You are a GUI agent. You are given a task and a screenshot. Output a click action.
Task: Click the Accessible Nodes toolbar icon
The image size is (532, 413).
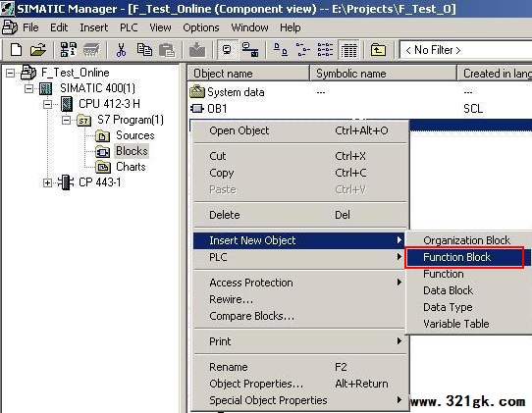click(68, 50)
